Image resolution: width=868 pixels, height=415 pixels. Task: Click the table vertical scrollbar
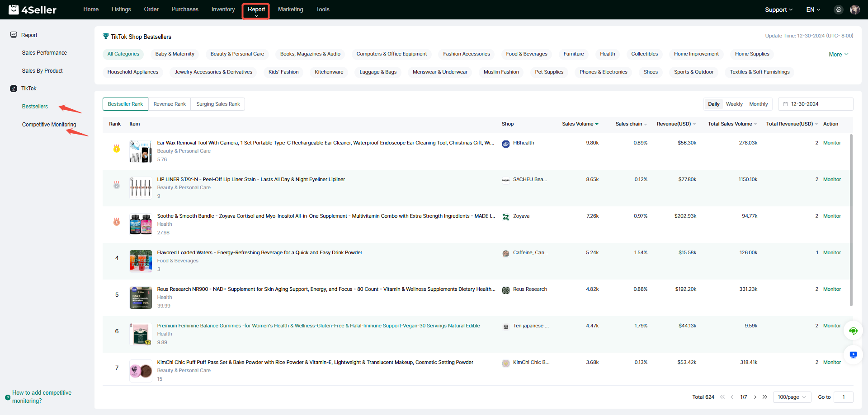(851, 220)
